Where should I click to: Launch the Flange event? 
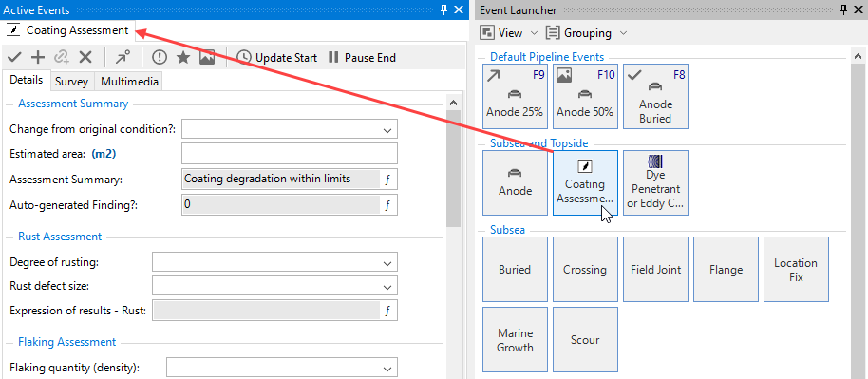[x=726, y=270]
